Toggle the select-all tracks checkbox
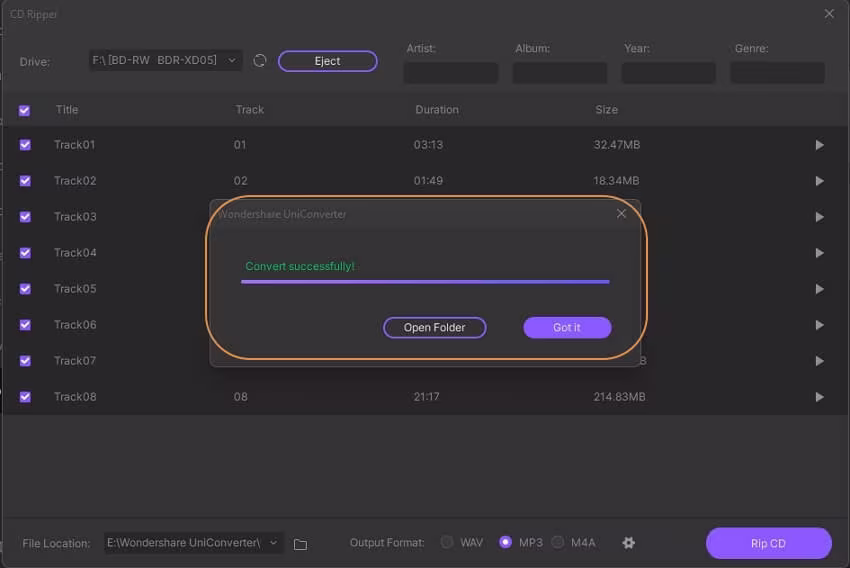Image resolution: width=850 pixels, height=568 pixels. 24,111
